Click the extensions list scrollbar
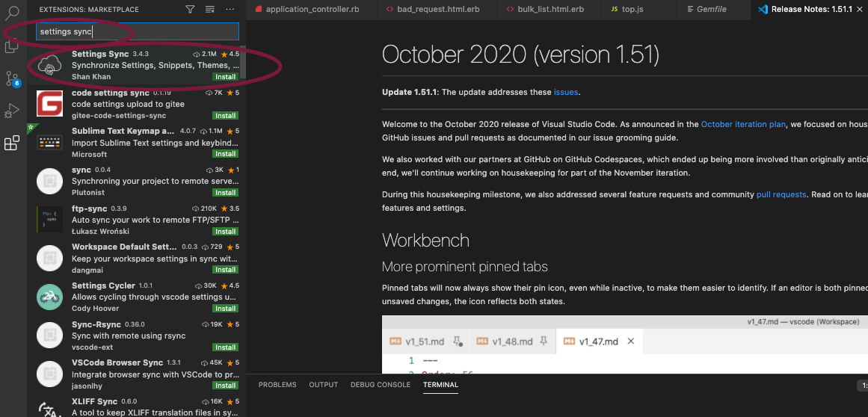The image size is (868, 417). pos(243,62)
